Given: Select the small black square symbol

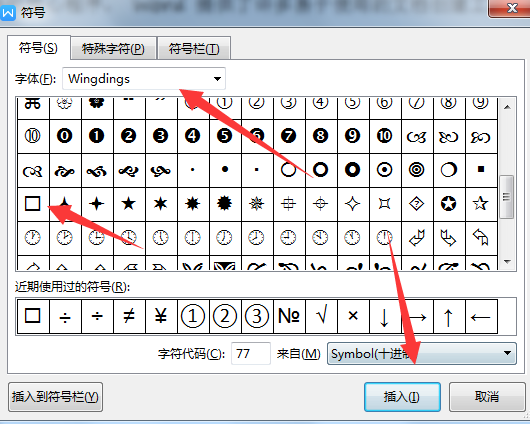Looking at the screenshot, I should [480, 170].
